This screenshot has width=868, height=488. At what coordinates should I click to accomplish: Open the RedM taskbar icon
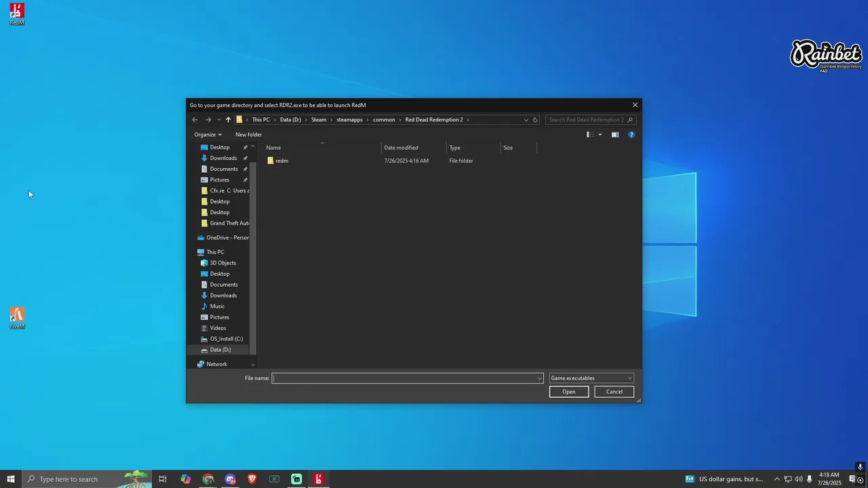[x=319, y=479]
